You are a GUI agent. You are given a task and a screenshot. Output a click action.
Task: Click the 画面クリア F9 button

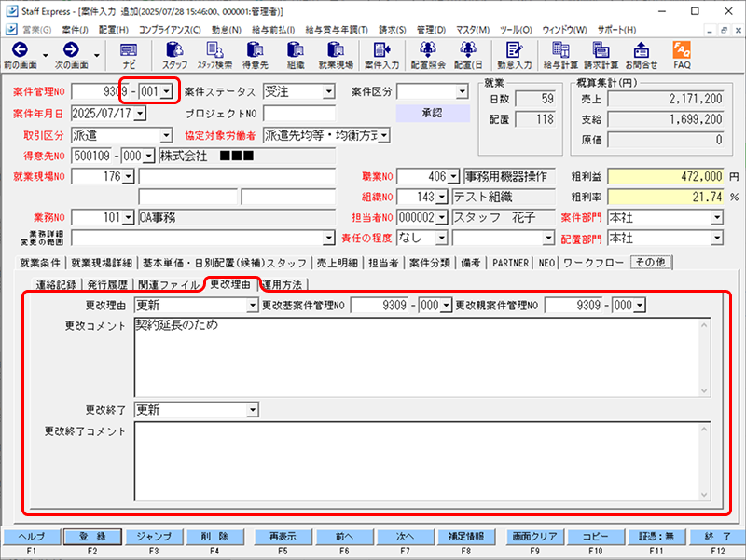click(x=534, y=537)
